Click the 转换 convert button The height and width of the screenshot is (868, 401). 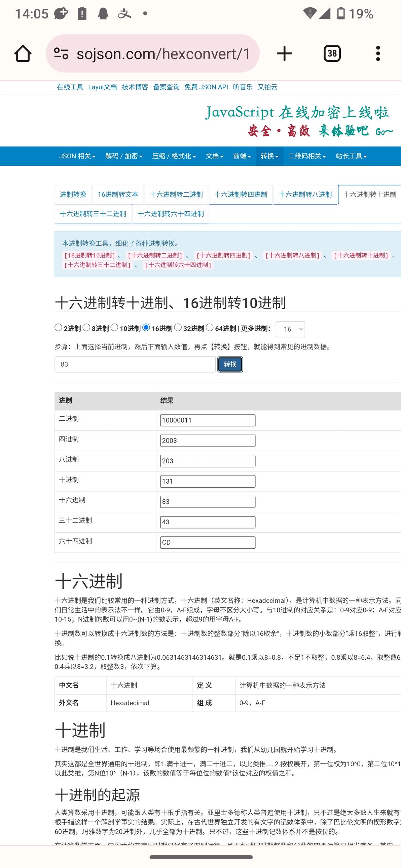[x=230, y=364]
